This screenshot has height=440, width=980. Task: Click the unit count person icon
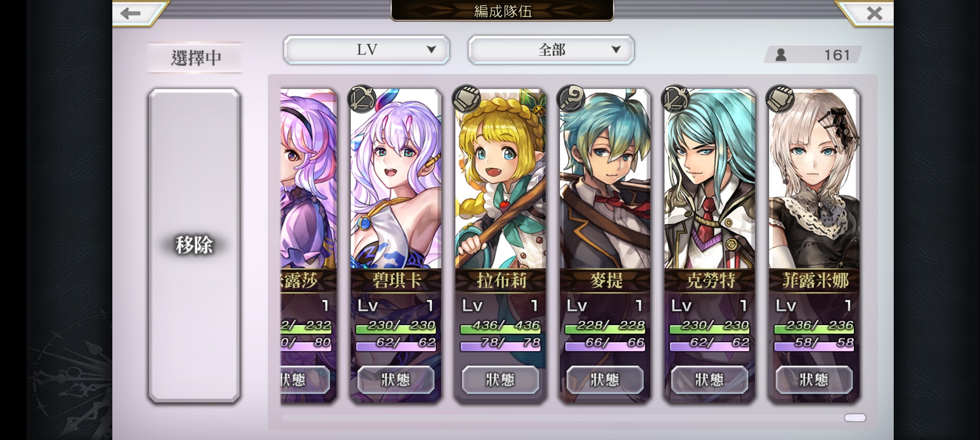[x=781, y=55]
